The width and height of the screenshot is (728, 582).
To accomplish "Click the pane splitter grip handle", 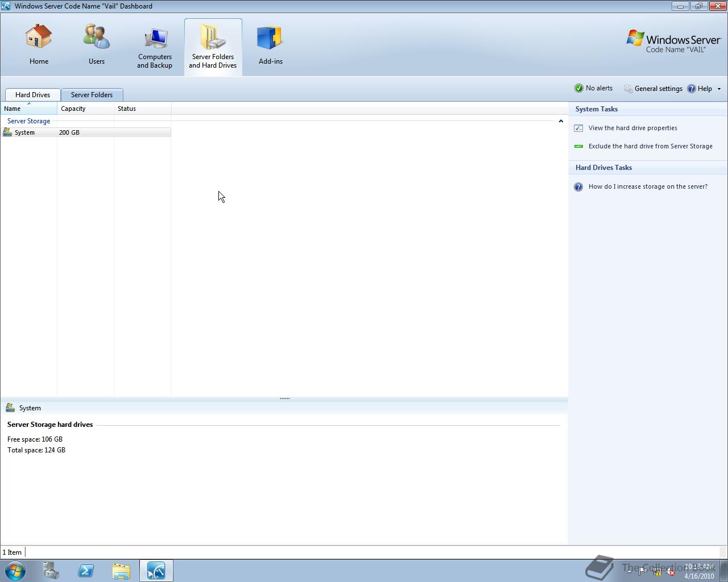I will (x=284, y=398).
